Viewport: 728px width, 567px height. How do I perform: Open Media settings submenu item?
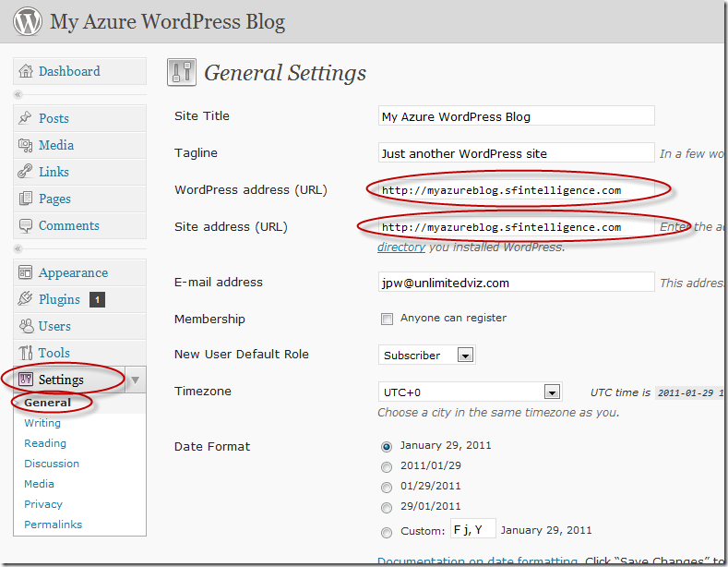[39, 484]
